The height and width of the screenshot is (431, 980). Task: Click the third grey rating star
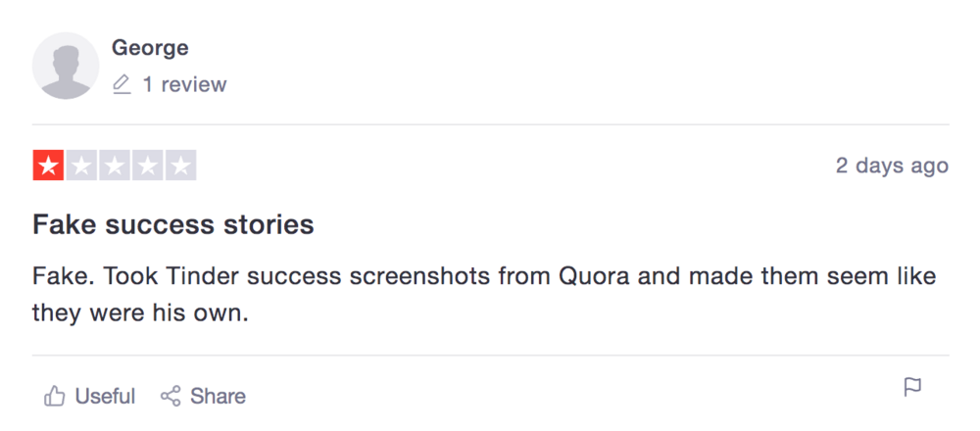click(115, 166)
